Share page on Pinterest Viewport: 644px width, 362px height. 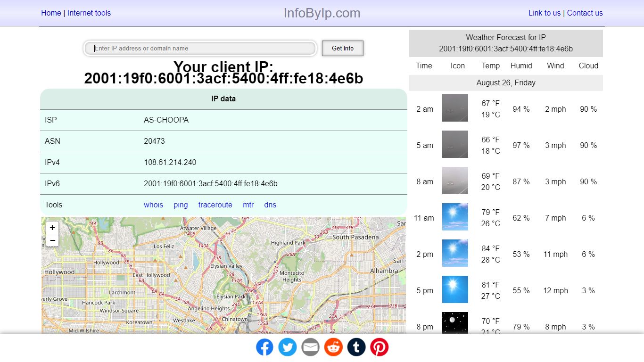coord(380,347)
